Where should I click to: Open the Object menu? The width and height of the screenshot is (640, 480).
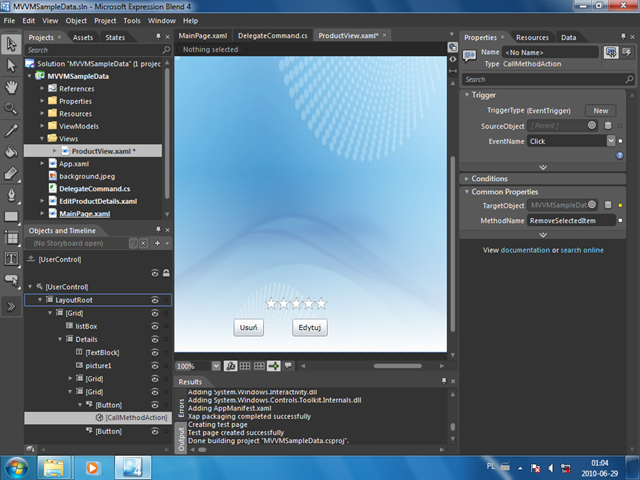pos(76,21)
